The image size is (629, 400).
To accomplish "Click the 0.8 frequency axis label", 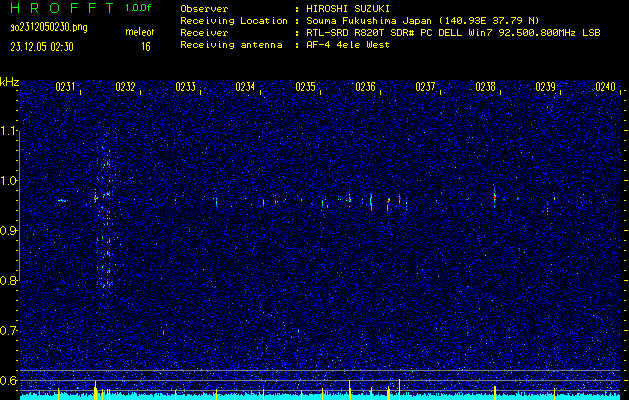I will click(x=9, y=280).
